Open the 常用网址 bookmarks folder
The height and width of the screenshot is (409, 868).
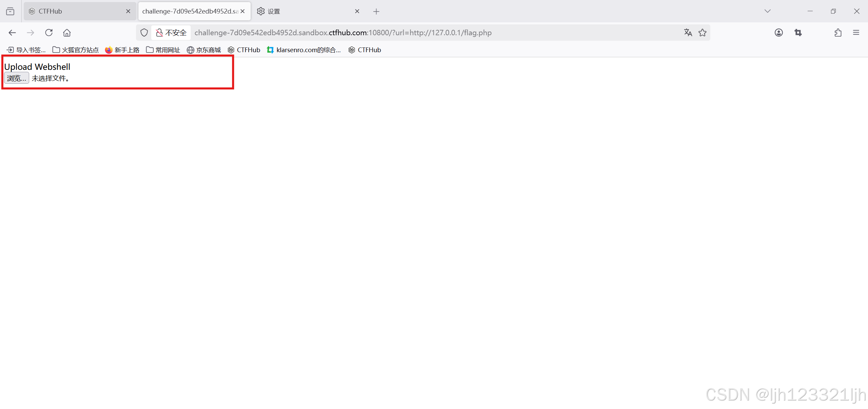click(x=163, y=50)
